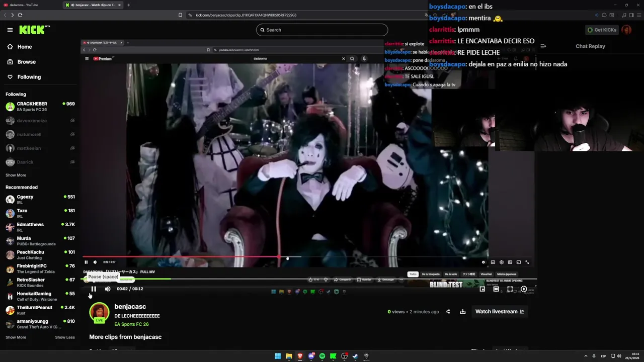Open the Kick app taskbar icon
The width and height of the screenshot is (644, 362).
(333, 356)
